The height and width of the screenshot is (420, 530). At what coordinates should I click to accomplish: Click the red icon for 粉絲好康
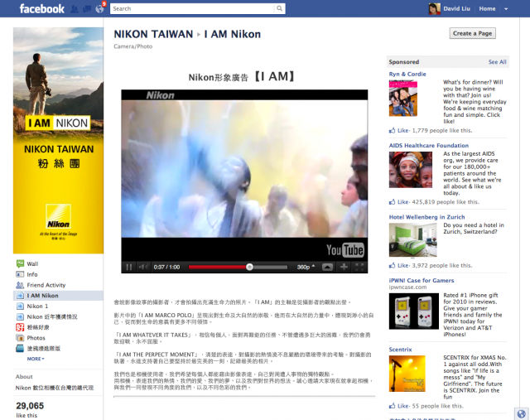tap(20, 327)
